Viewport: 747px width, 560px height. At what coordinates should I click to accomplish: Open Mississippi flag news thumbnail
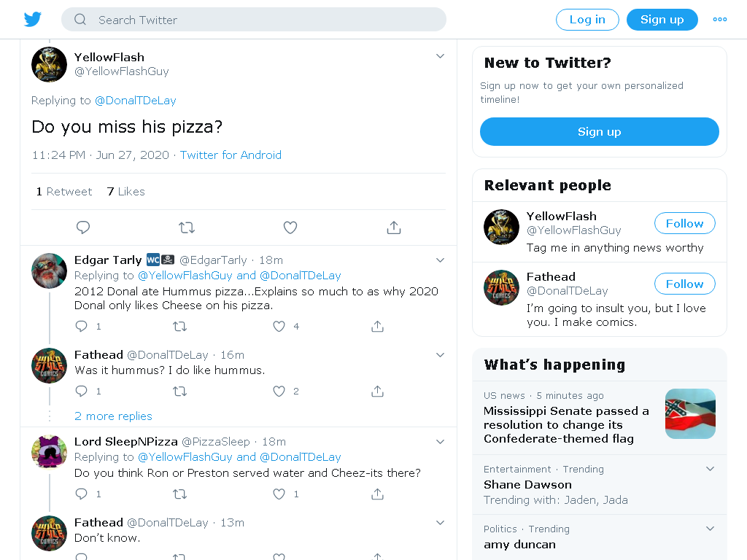click(x=690, y=414)
